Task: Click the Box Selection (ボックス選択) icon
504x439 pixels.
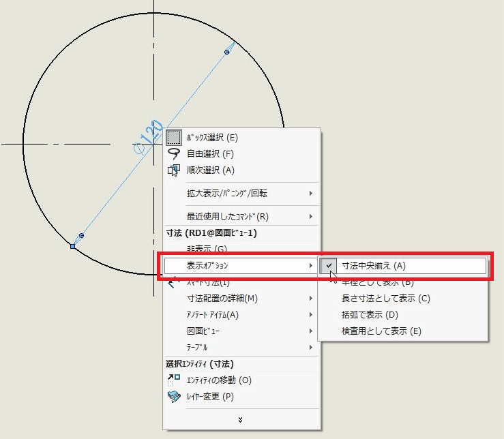Action: click(174, 137)
